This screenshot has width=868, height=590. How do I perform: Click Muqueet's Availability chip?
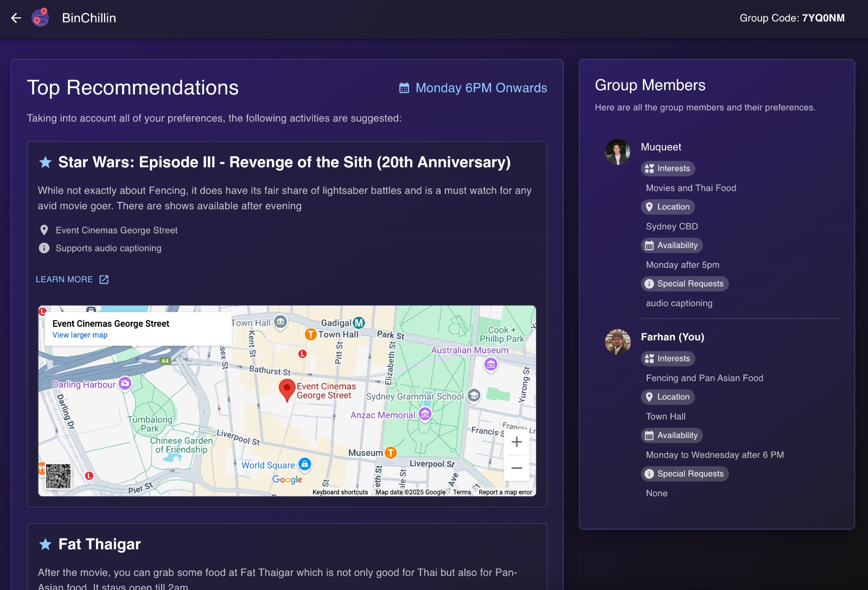pos(672,245)
